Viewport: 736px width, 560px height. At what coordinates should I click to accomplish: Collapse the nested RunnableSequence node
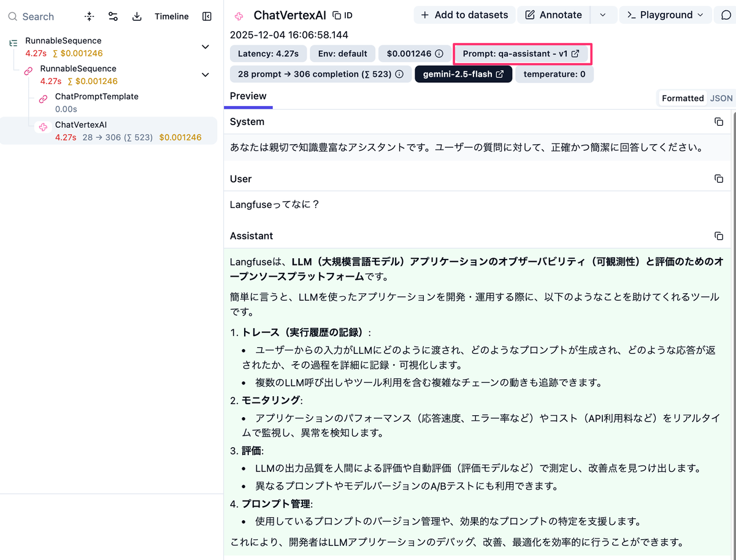205,75
